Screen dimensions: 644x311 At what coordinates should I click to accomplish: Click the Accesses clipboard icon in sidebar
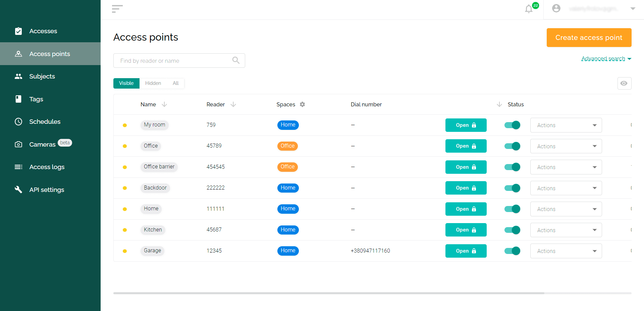point(18,31)
